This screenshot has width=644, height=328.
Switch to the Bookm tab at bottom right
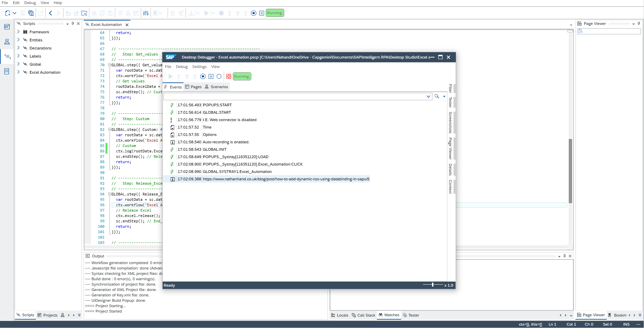617,315
